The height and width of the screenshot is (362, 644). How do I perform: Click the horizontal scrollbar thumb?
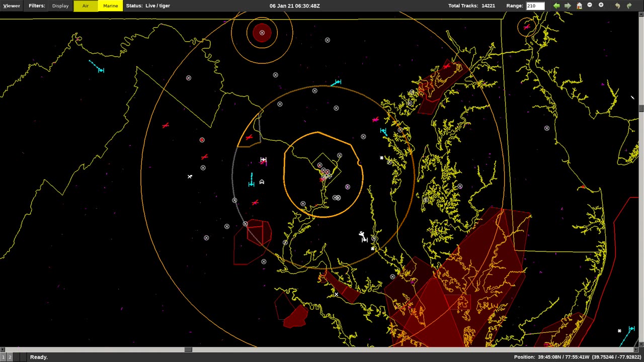click(188, 349)
